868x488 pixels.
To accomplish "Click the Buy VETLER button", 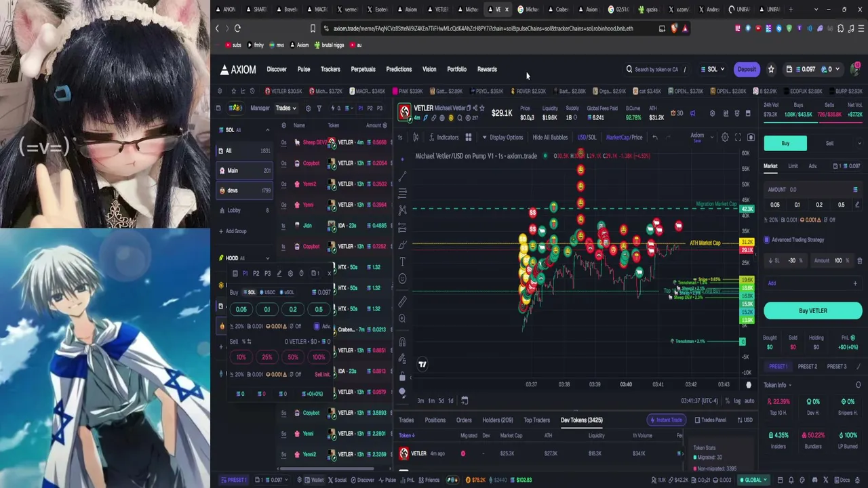I will (813, 311).
